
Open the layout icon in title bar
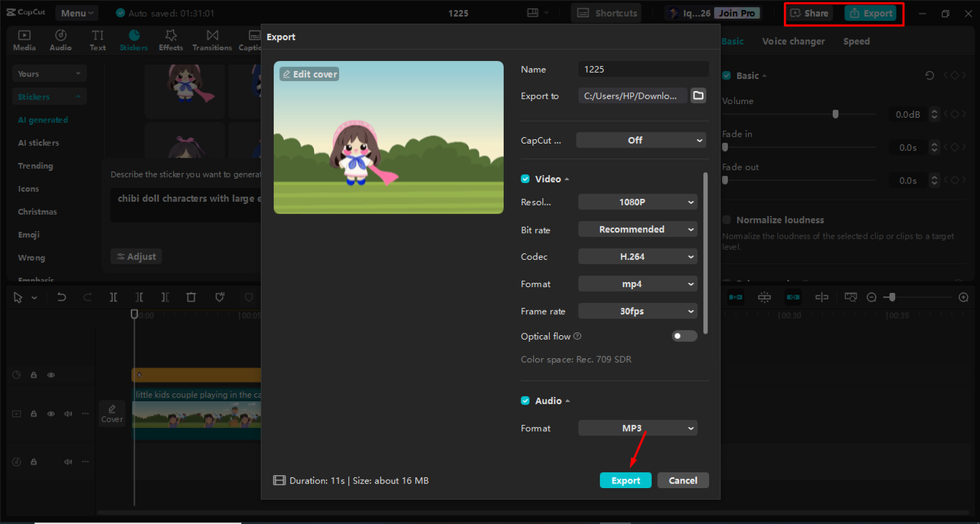pyautogui.click(x=533, y=13)
